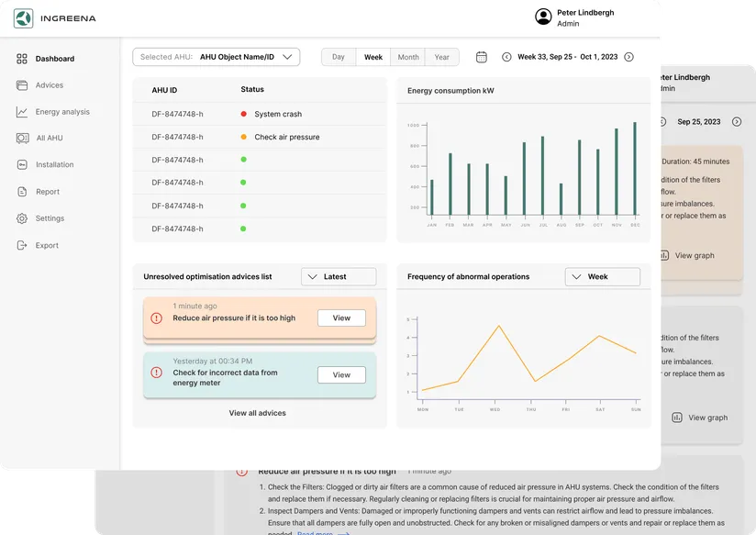Go to next week with right arrow
Image resolution: width=756 pixels, height=535 pixels.
pyautogui.click(x=628, y=57)
